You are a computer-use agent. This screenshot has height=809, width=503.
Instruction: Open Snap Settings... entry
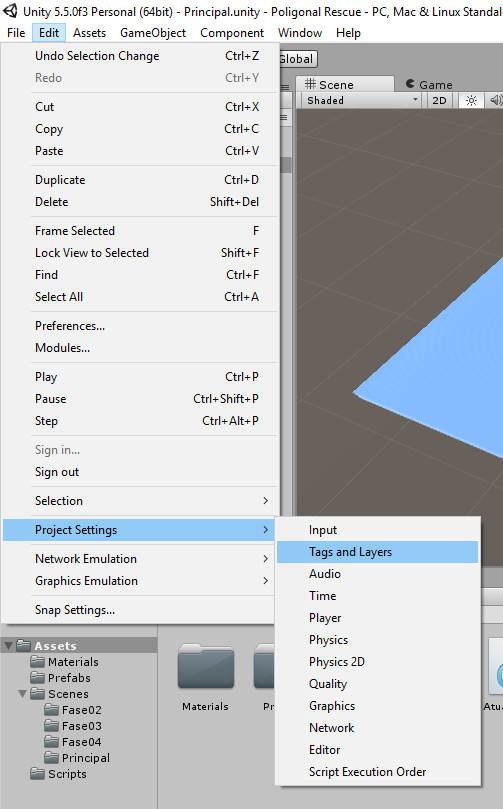(140, 610)
